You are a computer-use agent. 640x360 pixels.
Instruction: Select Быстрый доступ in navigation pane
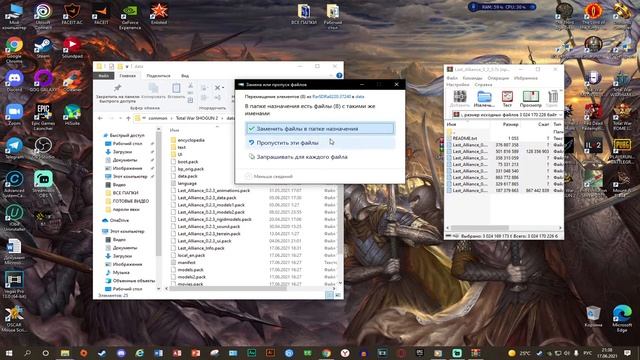point(127,135)
